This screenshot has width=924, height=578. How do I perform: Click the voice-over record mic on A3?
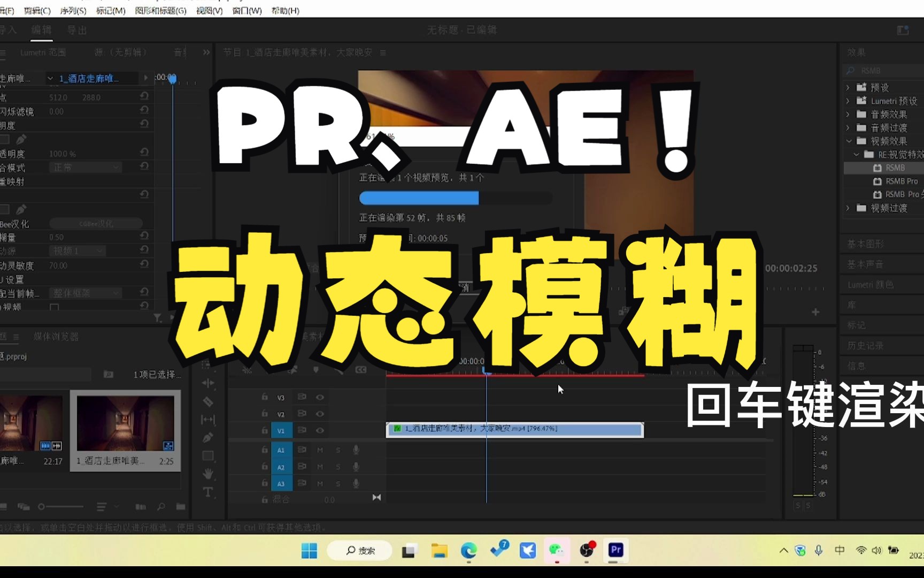356,483
